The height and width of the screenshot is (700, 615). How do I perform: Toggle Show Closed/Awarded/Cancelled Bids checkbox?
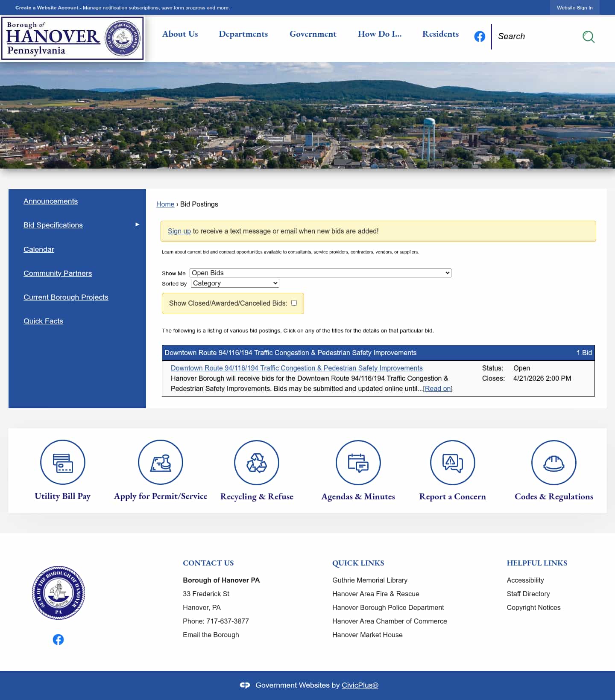coord(294,303)
